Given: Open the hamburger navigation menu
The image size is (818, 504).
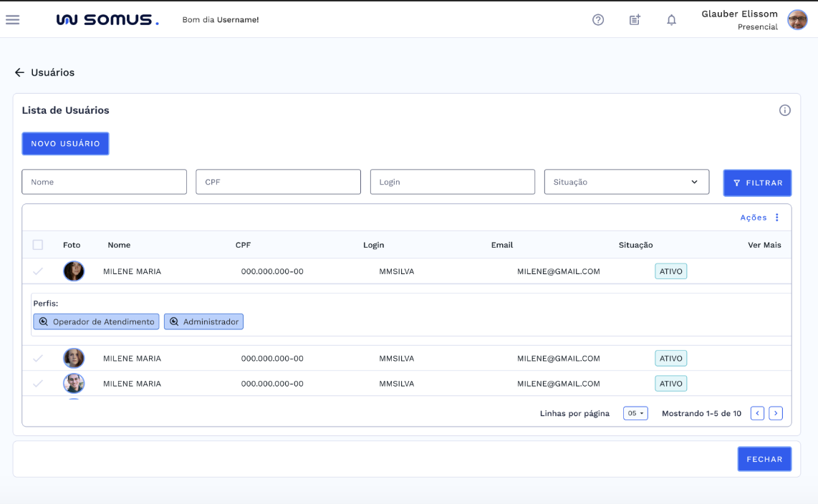Looking at the screenshot, I should [x=13, y=20].
